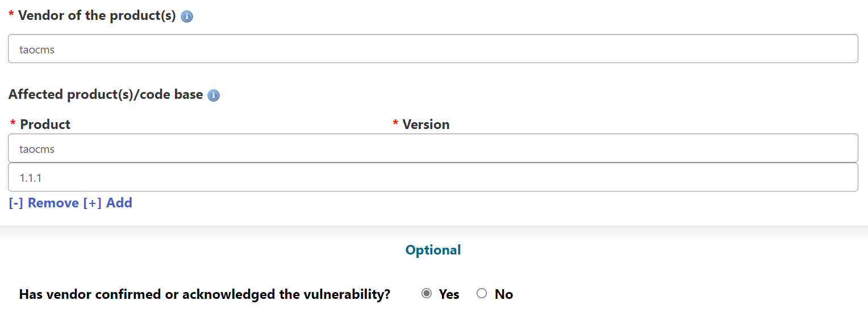
Task: Click red asterisk before Product label
Action: point(13,123)
